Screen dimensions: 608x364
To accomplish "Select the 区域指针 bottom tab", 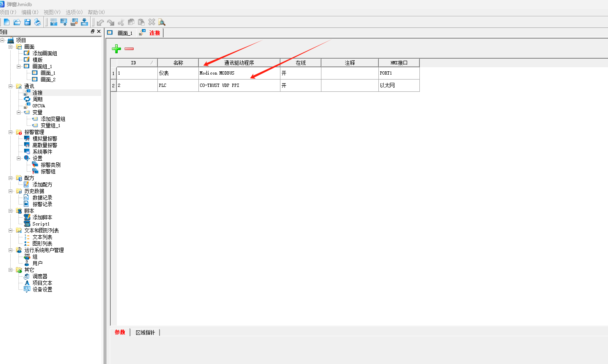I will click(145, 332).
